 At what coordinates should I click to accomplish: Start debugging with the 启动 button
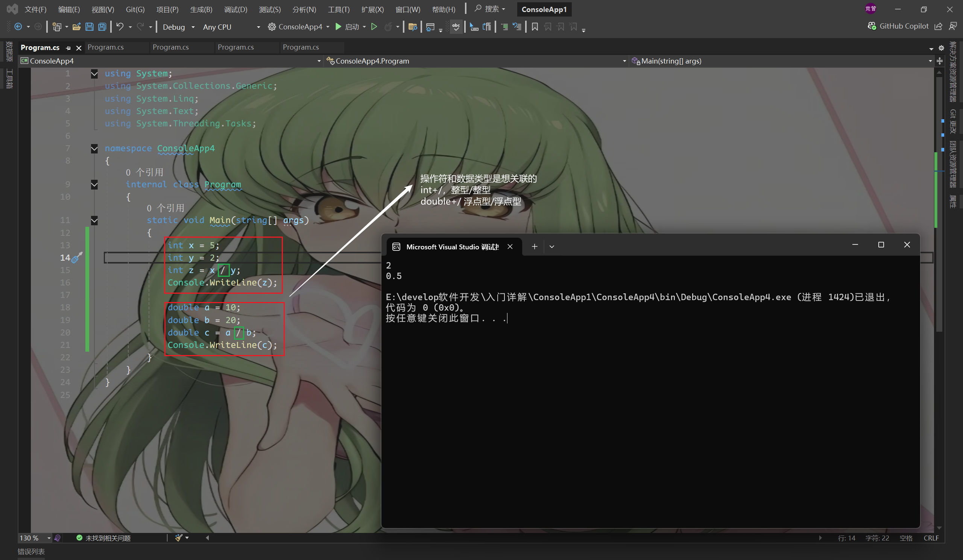[347, 27]
